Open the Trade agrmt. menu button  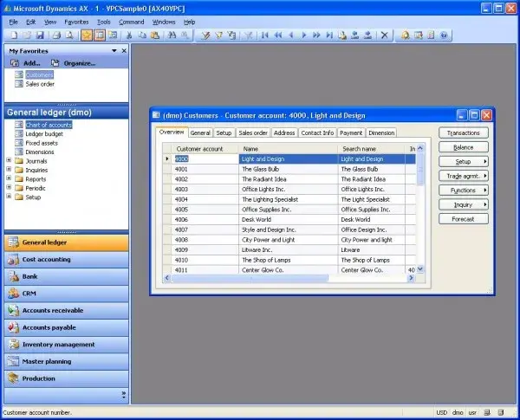[x=464, y=176]
